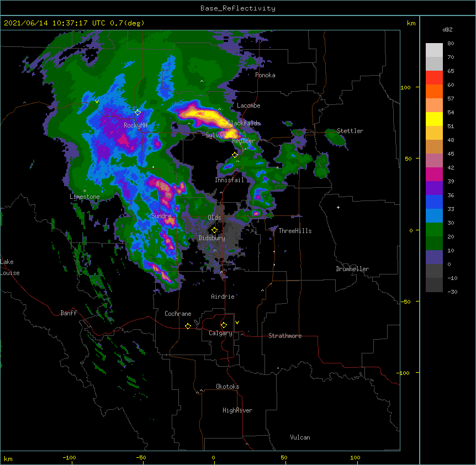Image resolution: width=476 pixels, height=465 pixels.
Task: Click the yellow diamond marker south of RedDeer
Action: (235, 155)
